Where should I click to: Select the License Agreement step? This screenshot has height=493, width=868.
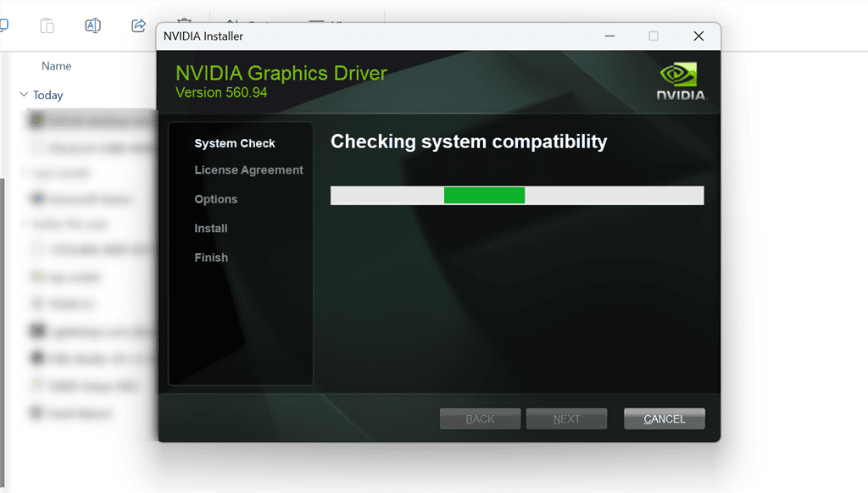coord(248,170)
